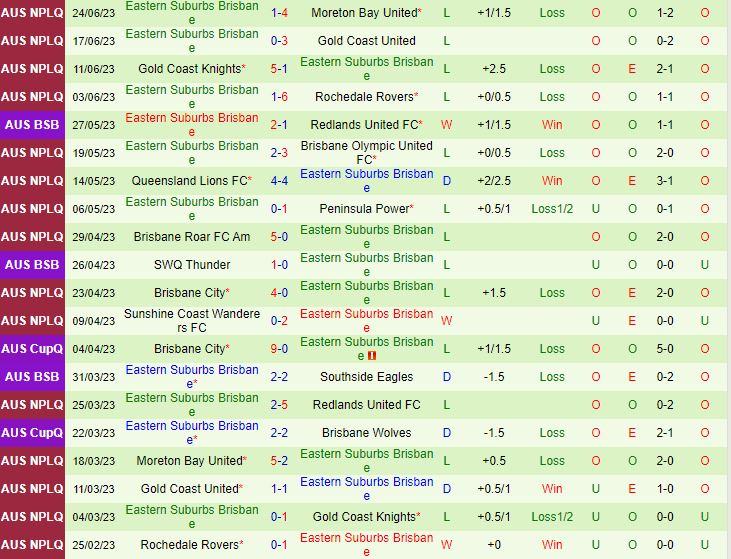This screenshot has height=559, width=731.
Task: Open the 0-1 score dated 25/02/23
Action: pos(279,545)
